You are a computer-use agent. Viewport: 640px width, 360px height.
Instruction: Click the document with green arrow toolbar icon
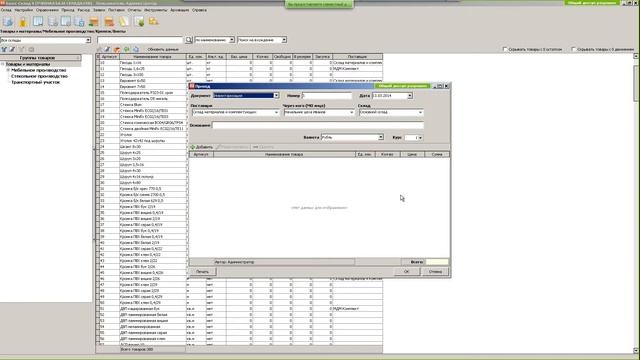(x=139, y=21)
